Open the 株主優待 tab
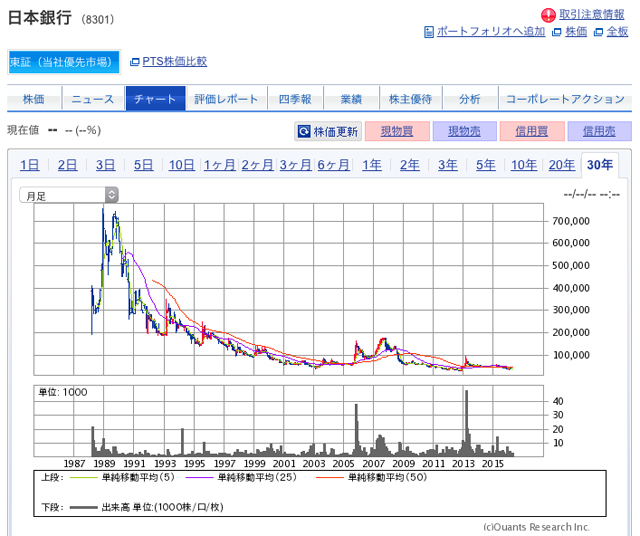 (x=411, y=99)
